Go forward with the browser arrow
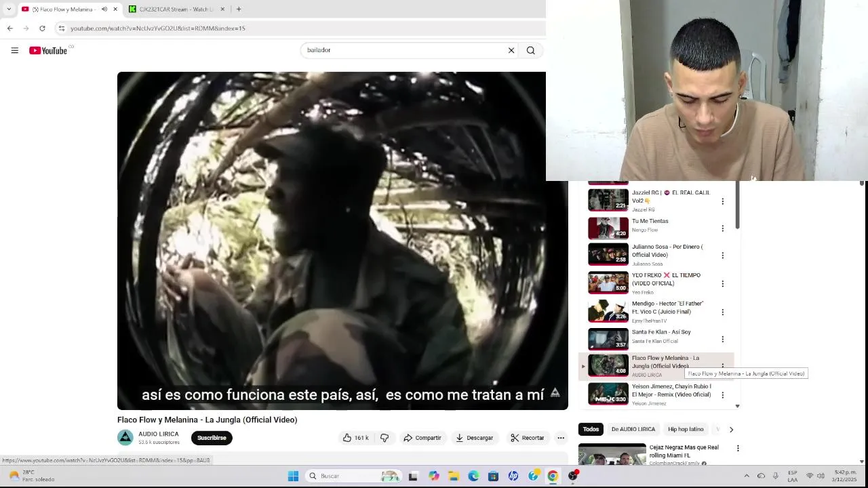This screenshot has height=488, width=868. (26, 28)
